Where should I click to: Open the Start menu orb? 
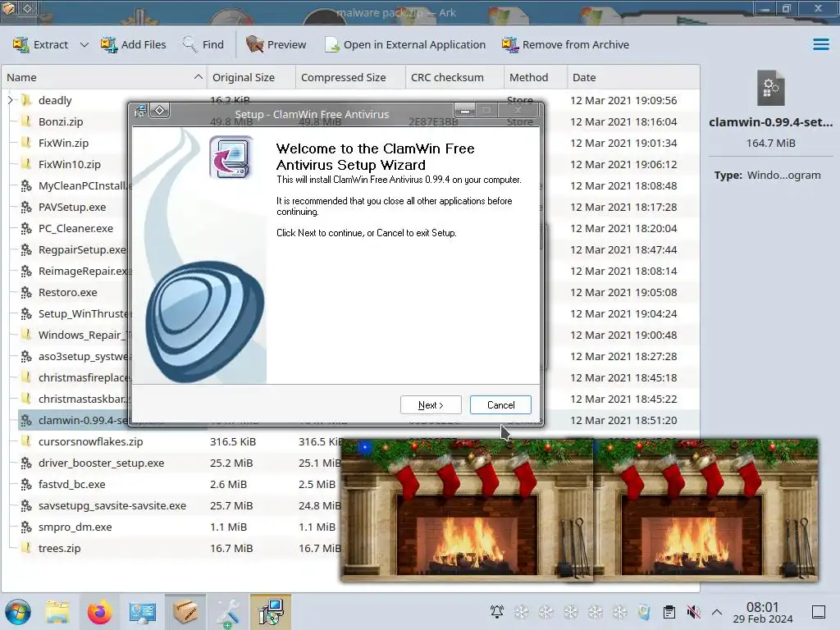click(x=18, y=612)
